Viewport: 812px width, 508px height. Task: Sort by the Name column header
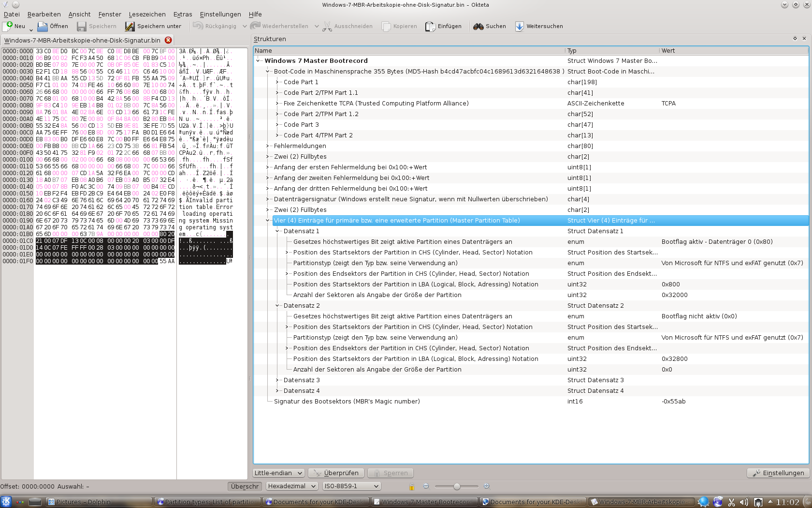click(408, 51)
